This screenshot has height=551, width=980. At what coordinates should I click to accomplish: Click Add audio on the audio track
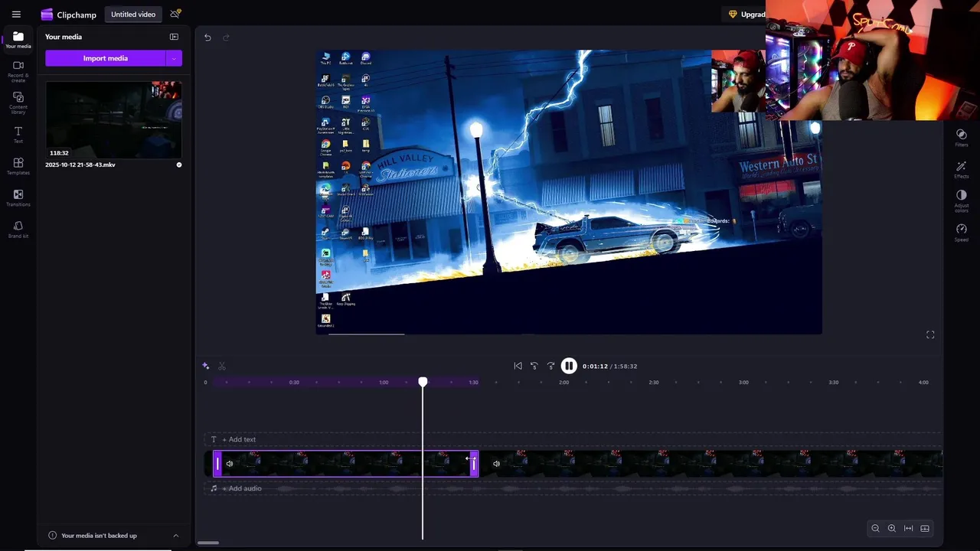coord(242,488)
